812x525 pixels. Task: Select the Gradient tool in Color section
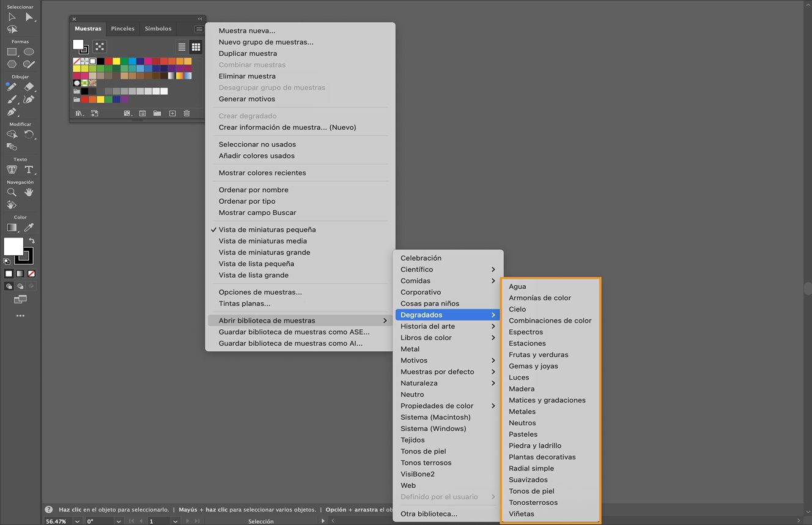pos(12,228)
